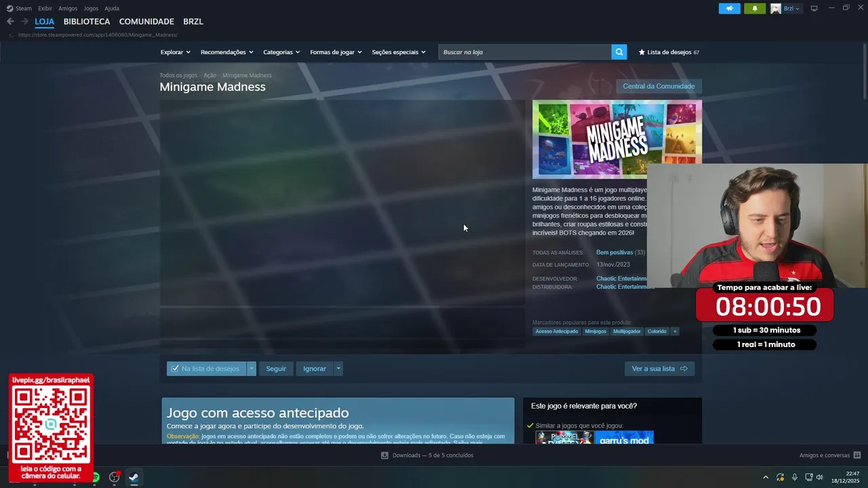Switch to the LOJA tab
Image resolution: width=868 pixels, height=488 pixels.
(45, 22)
